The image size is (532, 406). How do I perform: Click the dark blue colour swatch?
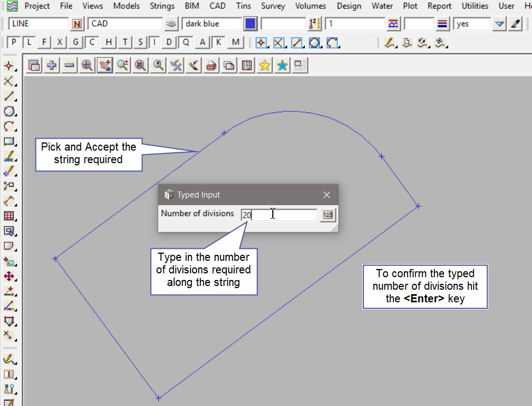click(250, 24)
